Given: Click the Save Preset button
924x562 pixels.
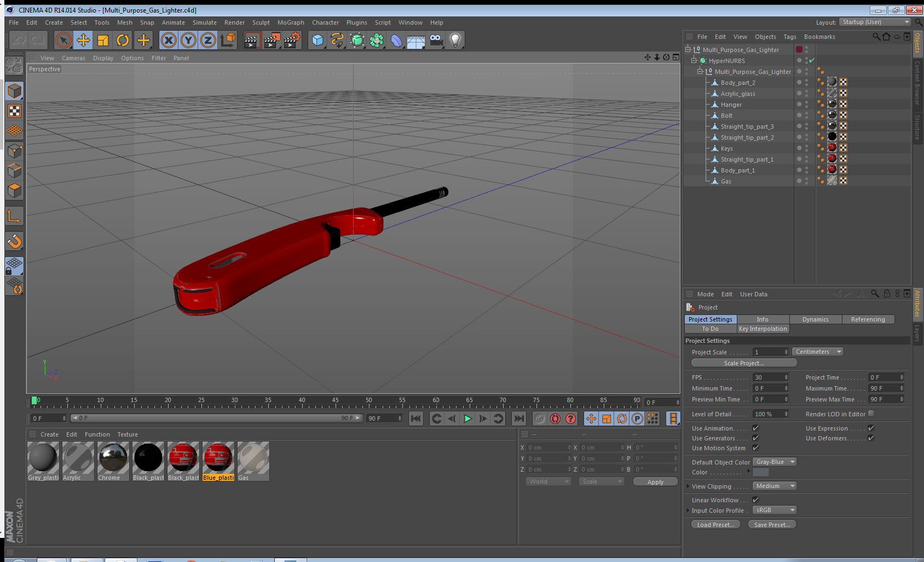Looking at the screenshot, I should click(772, 525).
